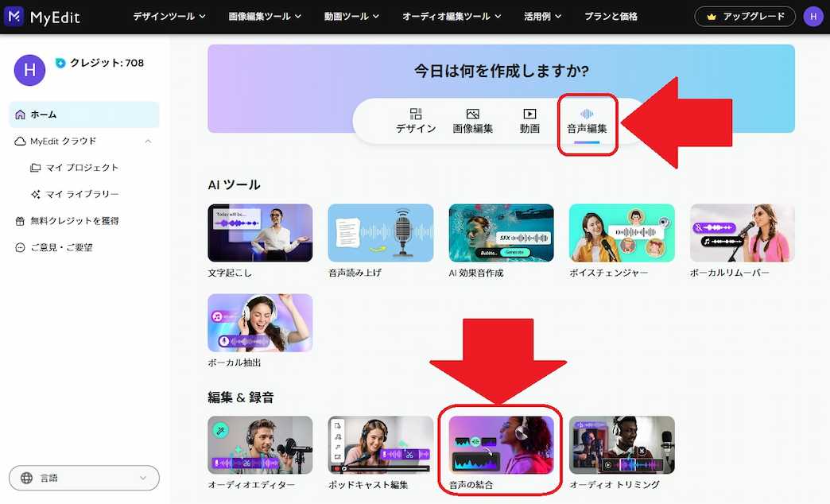
Task: Click the アップグレード button
Action: coord(745,16)
